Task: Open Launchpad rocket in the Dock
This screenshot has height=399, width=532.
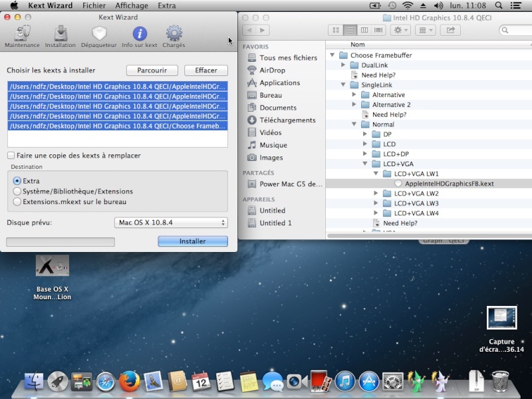Action: pos(58,382)
